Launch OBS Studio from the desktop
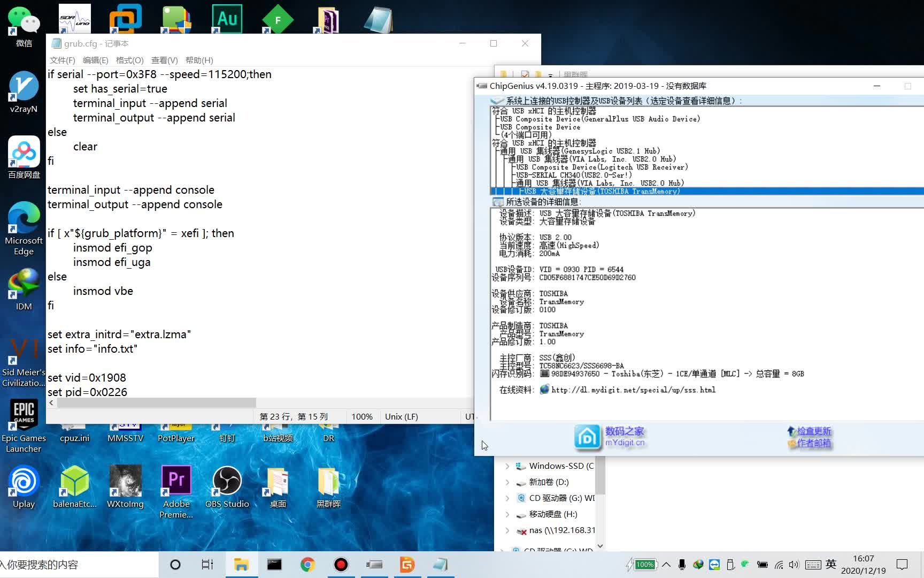This screenshot has width=924, height=578. [227, 486]
